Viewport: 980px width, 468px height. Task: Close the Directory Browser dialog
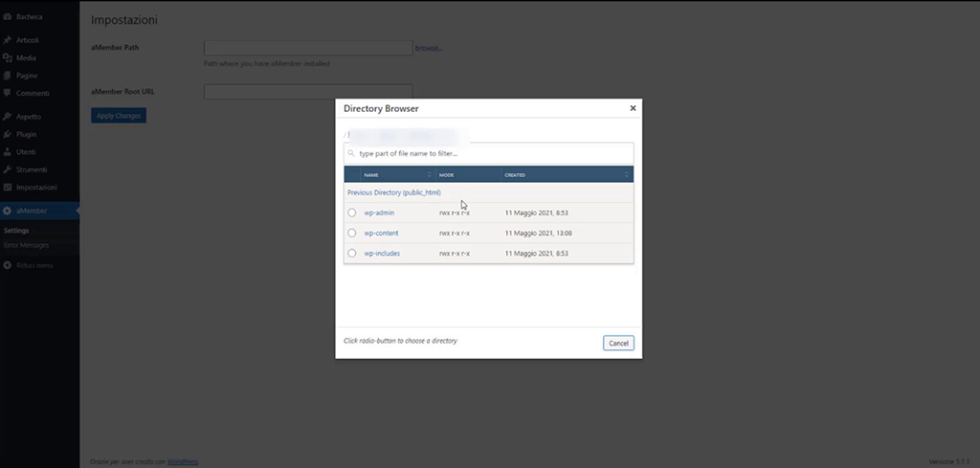tap(633, 109)
